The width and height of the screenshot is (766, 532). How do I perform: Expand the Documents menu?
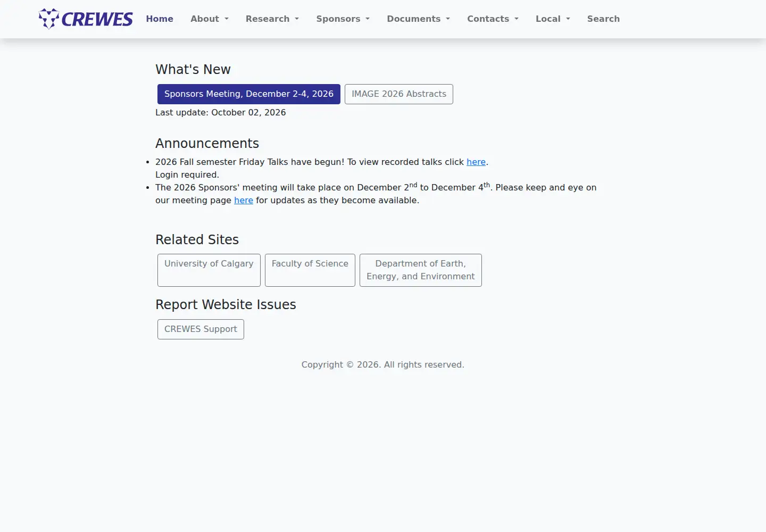coord(419,19)
